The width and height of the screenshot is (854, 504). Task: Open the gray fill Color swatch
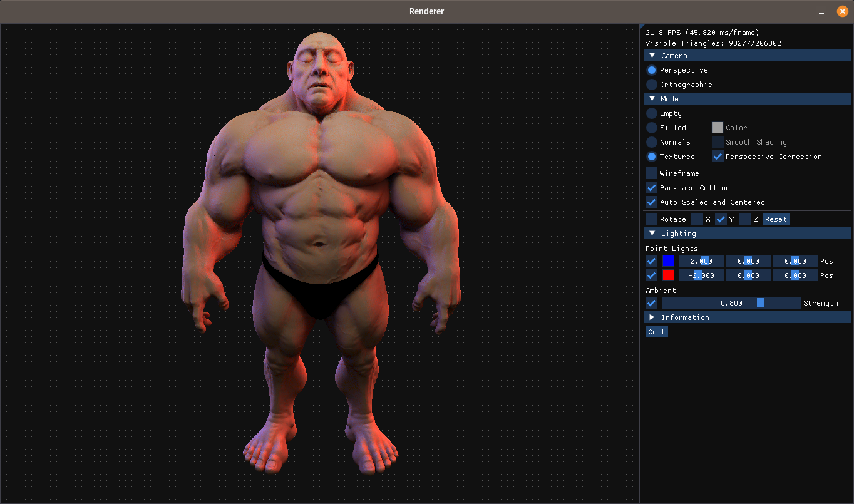718,128
